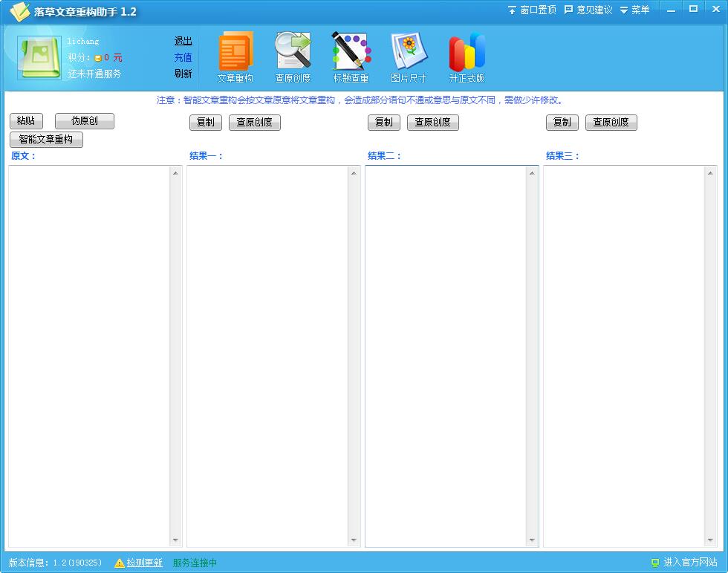This screenshot has width=728, height=573.
Task: Click 结果二 scrollbar down arrow
Action: pos(532,540)
